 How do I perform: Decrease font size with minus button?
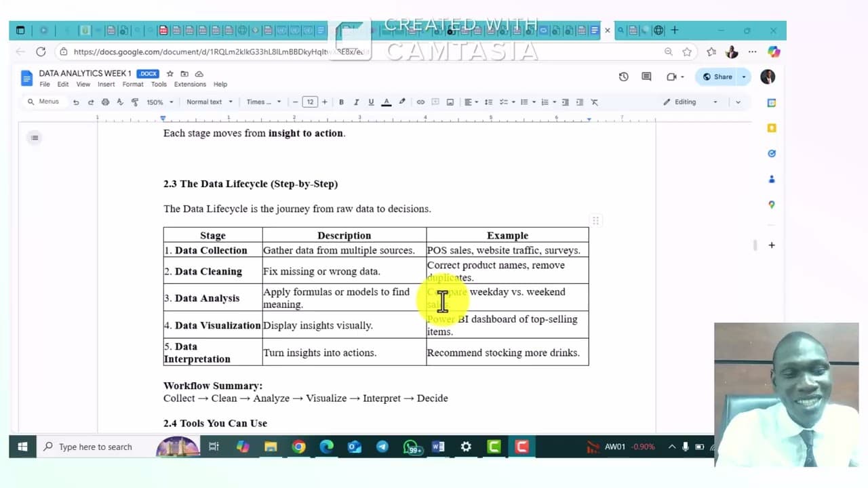296,102
